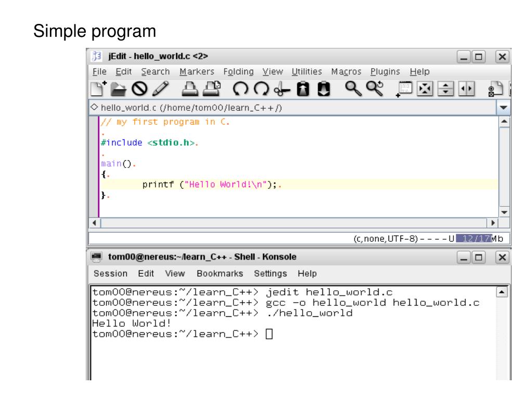
Task: Click the "./hello_world" command line
Action: [x=309, y=313]
